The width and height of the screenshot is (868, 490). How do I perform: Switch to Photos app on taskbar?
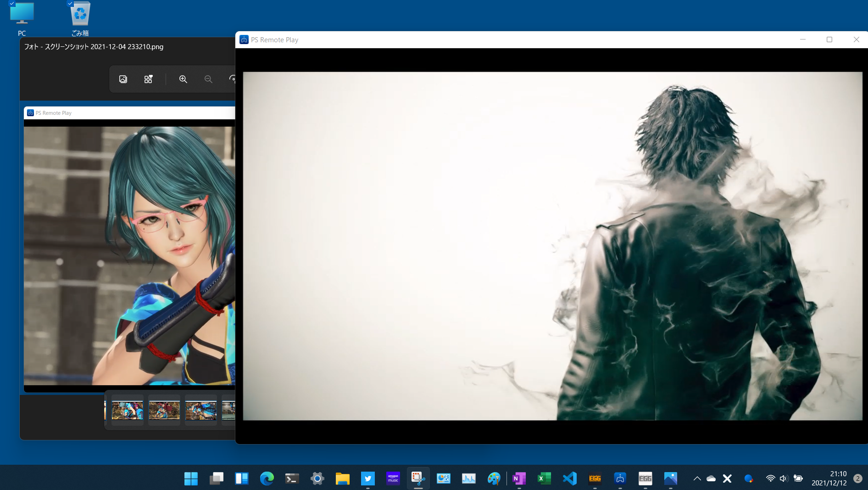(x=670, y=479)
